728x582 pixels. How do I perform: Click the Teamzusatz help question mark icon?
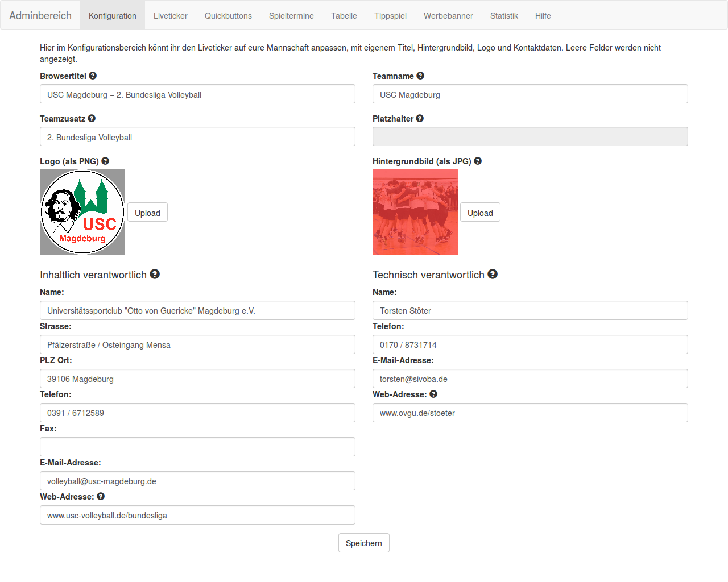coord(92,118)
